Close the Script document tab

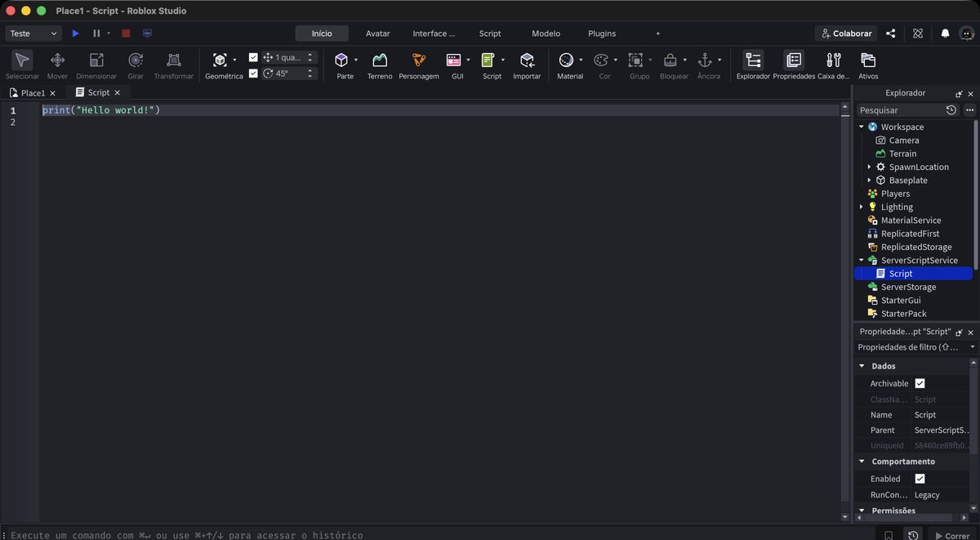(117, 93)
